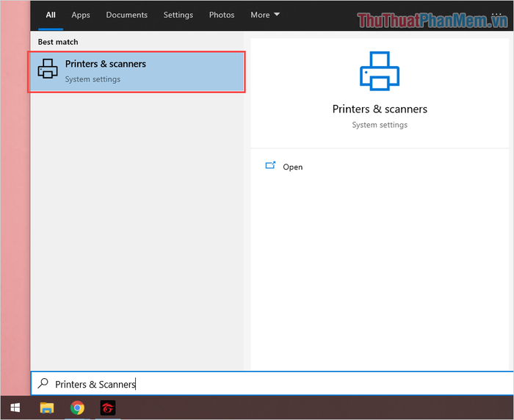This screenshot has height=420, width=514.
Task: Click the magnifier icon in the search box
Action: tap(43, 383)
